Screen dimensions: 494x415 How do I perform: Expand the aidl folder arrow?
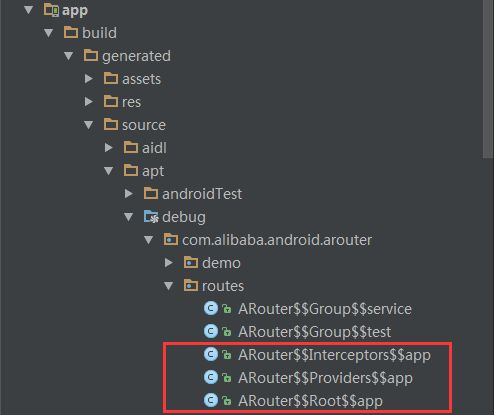click(109, 148)
